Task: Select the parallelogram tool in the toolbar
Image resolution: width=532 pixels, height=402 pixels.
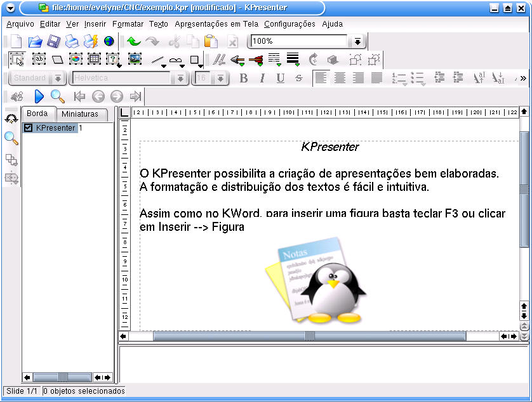Action: pyautogui.click(x=57, y=60)
